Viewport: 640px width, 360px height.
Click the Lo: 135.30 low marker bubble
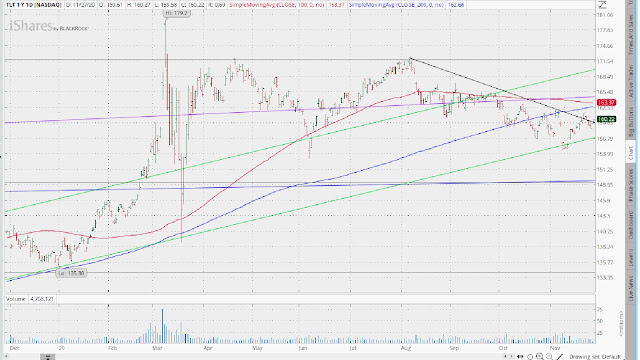[x=71, y=273]
